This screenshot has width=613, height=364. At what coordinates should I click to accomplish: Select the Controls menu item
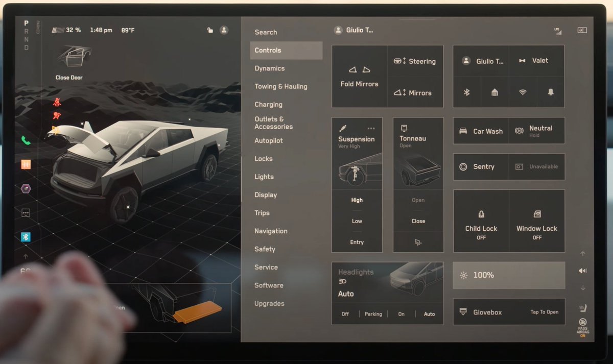[x=286, y=50]
